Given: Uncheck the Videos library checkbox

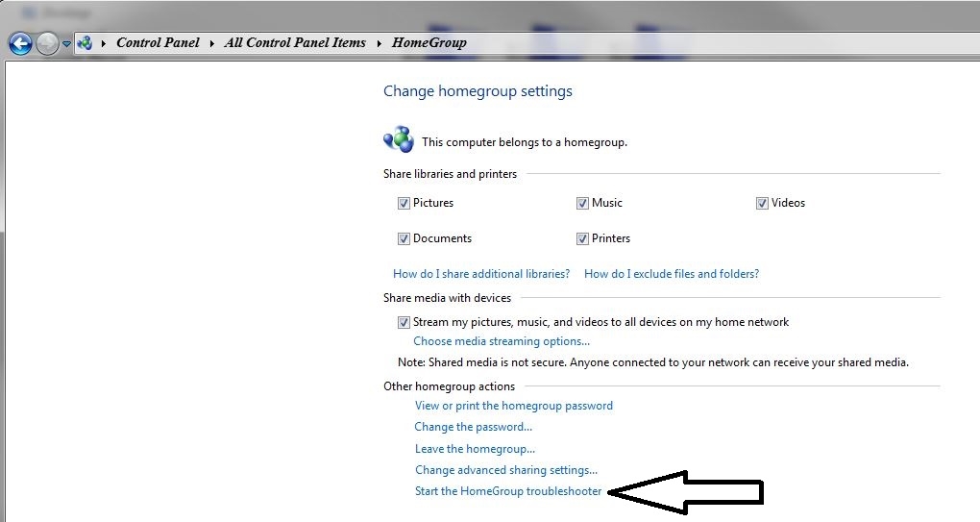Looking at the screenshot, I should (x=762, y=203).
